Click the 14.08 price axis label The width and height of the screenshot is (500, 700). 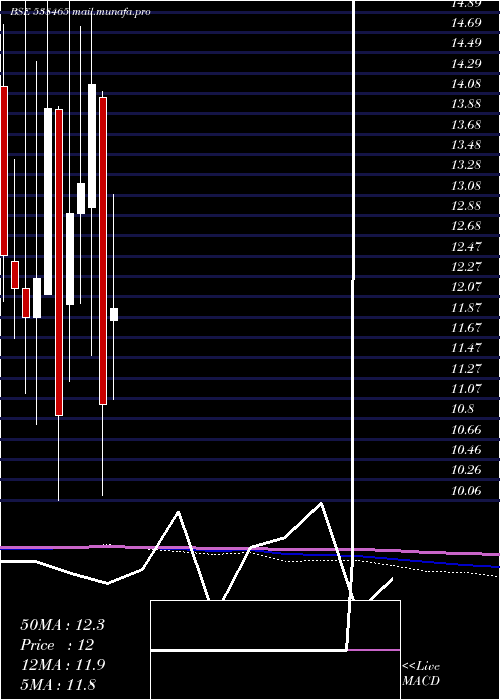click(466, 84)
